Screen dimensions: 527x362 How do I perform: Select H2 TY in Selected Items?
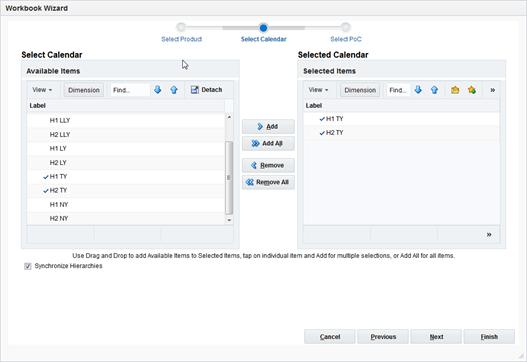click(x=401, y=132)
